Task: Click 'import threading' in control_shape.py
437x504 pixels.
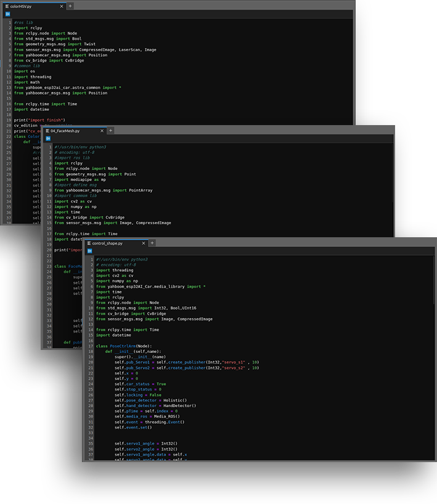Action: (x=115, y=270)
